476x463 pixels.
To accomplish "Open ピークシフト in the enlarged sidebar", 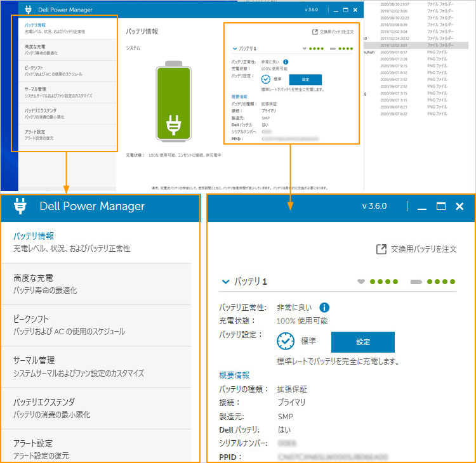I will click(x=96, y=325).
